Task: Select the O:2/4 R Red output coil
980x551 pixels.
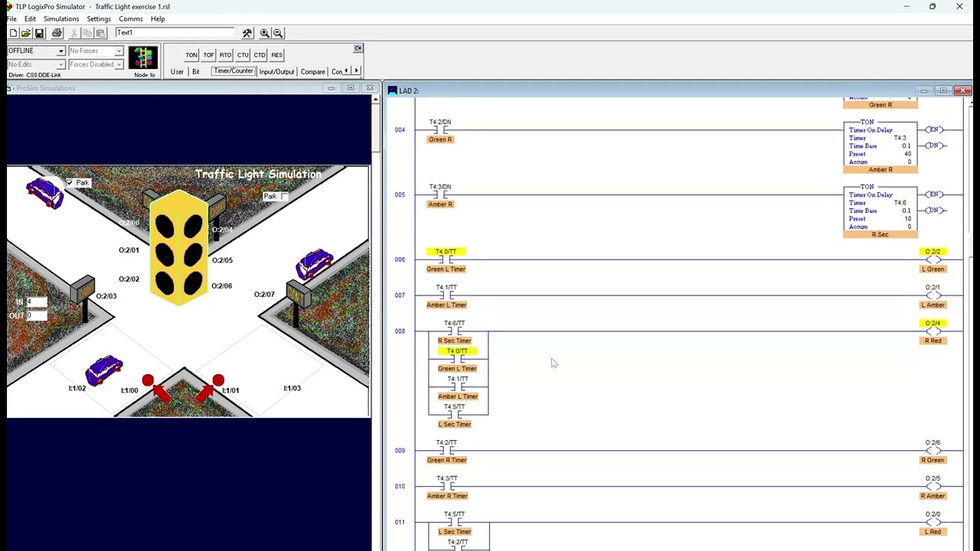Action: [x=933, y=331]
